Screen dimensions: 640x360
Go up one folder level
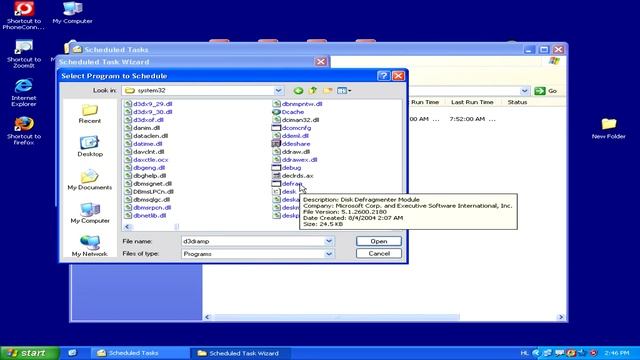click(313, 91)
